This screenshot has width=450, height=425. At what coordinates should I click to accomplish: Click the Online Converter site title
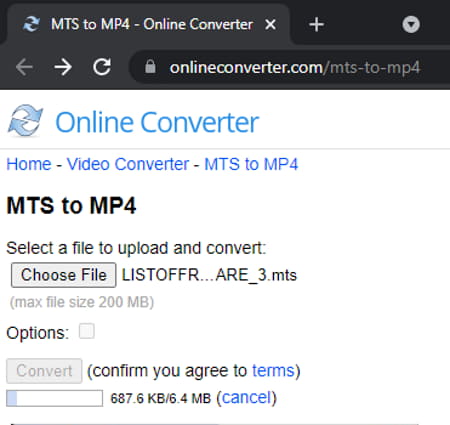(x=157, y=122)
